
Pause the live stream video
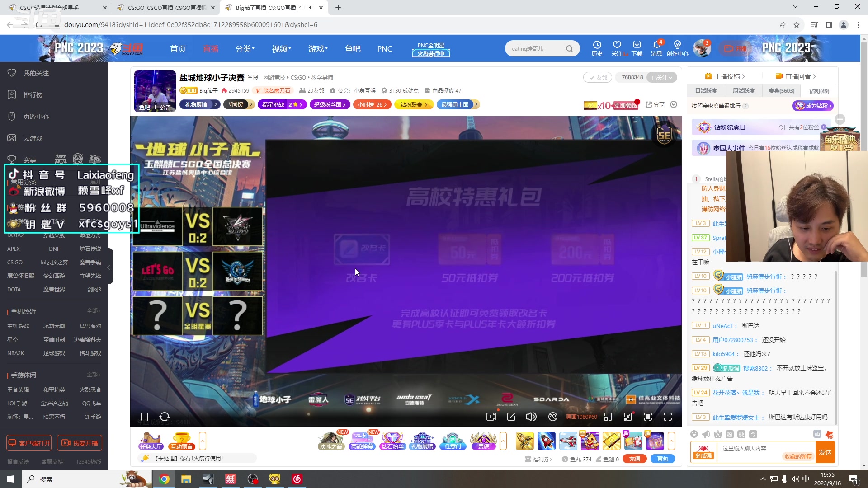[x=144, y=417]
